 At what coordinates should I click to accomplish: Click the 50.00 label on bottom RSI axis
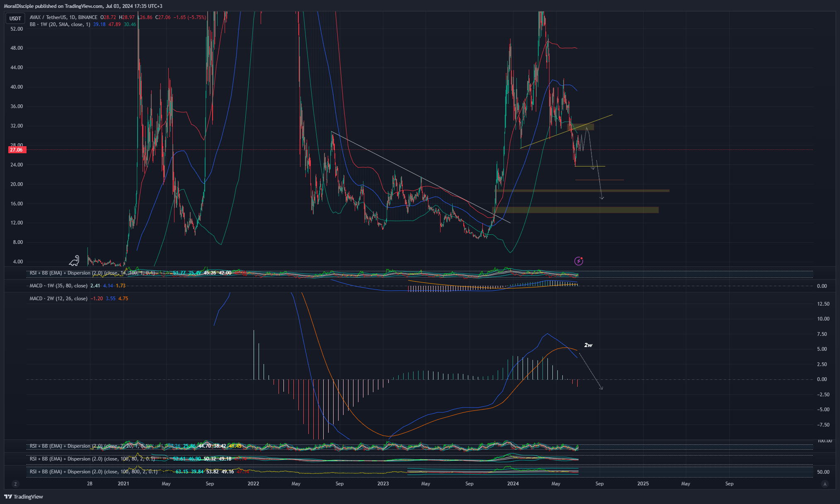(823, 472)
